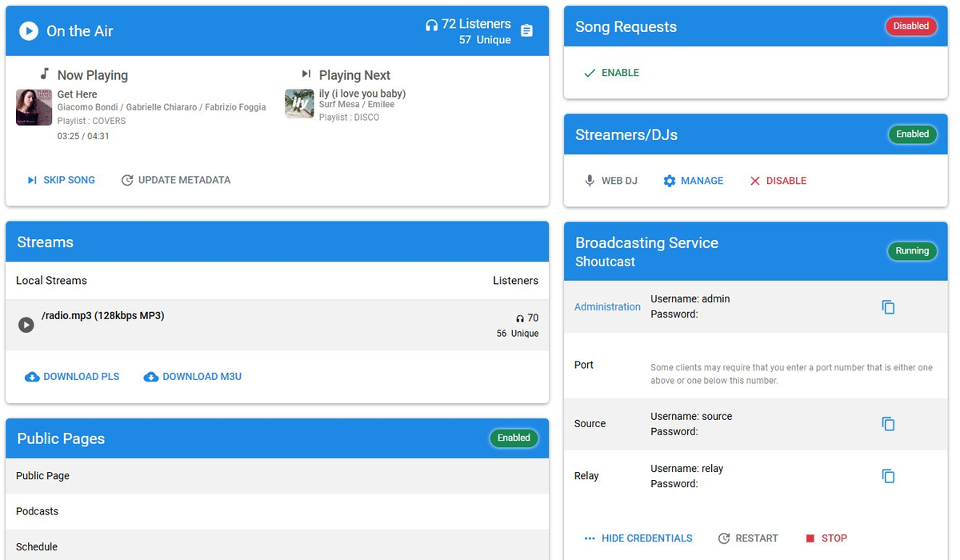Click the 56 Unique stream listener count
This screenshot has width=960, height=560.
click(x=518, y=334)
